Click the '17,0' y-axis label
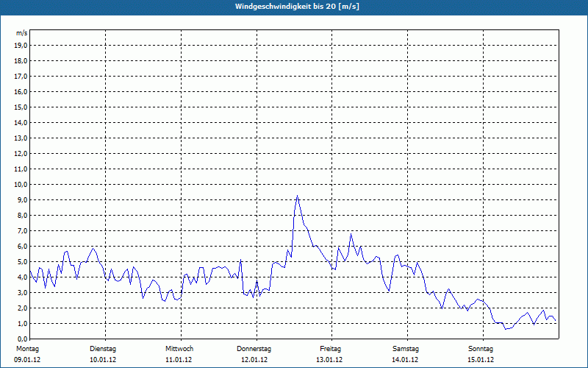The image size is (588, 368). point(21,77)
